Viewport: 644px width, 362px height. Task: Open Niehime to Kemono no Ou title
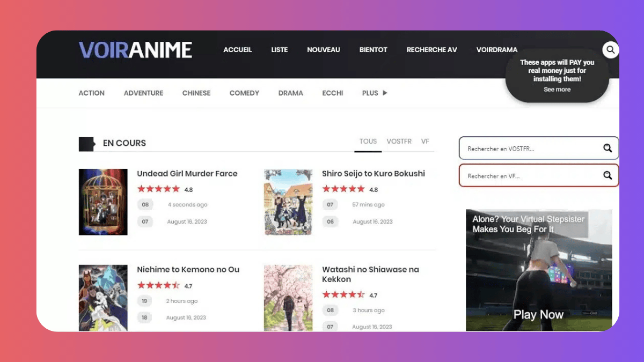pyautogui.click(x=188, y=269)
